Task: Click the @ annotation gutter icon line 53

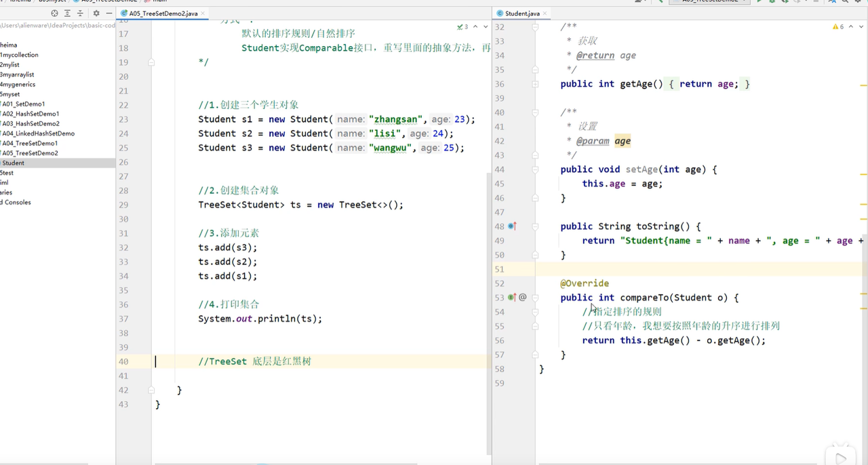Action: tap(523, 298)
